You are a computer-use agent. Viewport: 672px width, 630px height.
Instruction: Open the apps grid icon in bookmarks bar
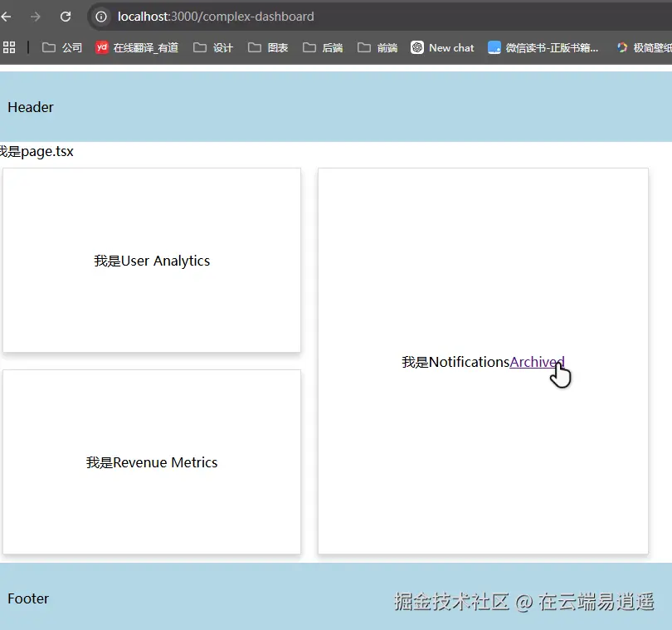9,47
